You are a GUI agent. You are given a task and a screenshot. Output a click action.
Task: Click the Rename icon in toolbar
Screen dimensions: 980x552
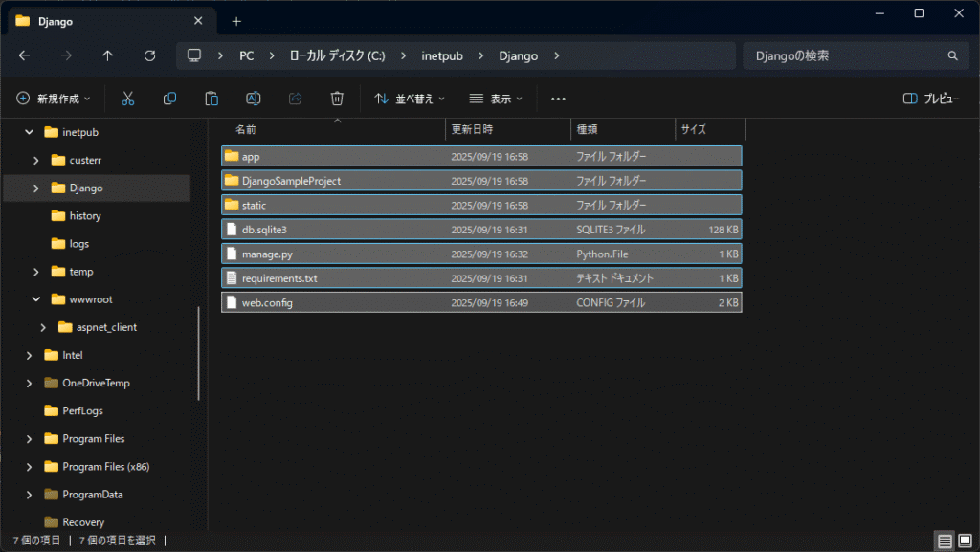click(254, 99)
